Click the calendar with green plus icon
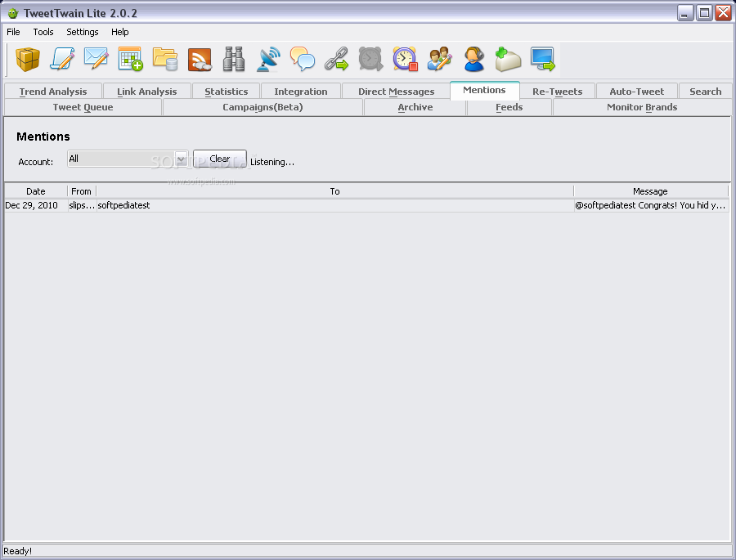 [x=131, y=59]
